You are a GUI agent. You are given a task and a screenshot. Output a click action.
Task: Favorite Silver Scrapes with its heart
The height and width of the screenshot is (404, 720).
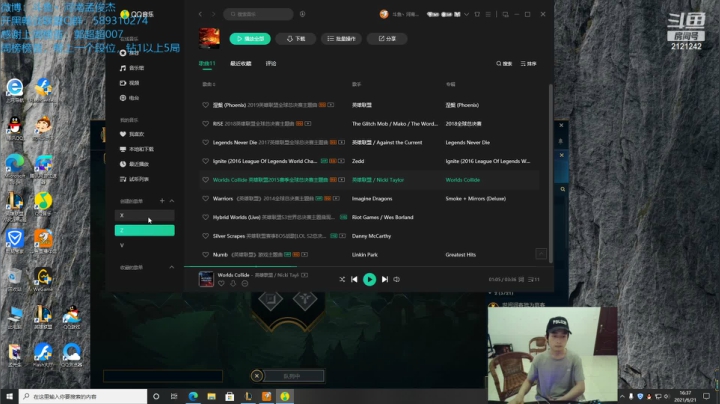(205, 236)
